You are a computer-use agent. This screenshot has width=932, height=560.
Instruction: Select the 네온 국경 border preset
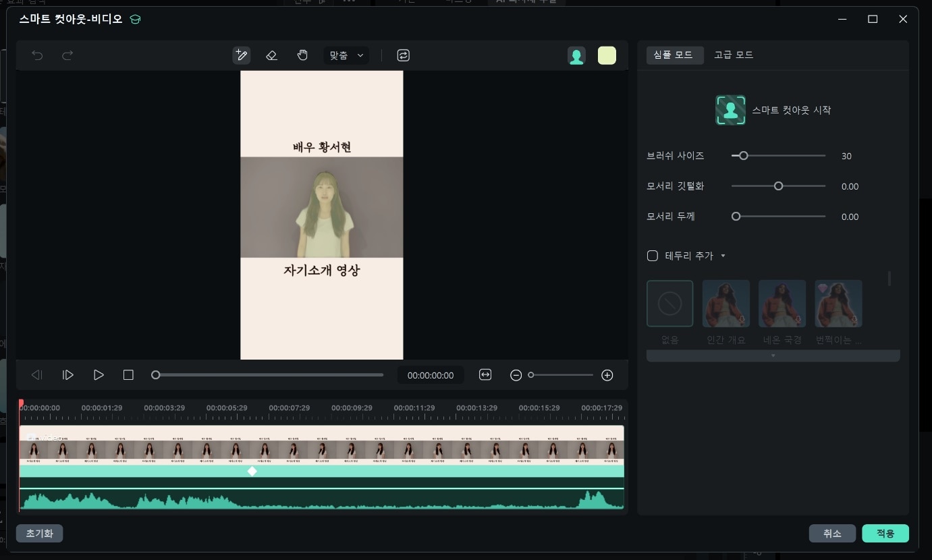[782, 303]
